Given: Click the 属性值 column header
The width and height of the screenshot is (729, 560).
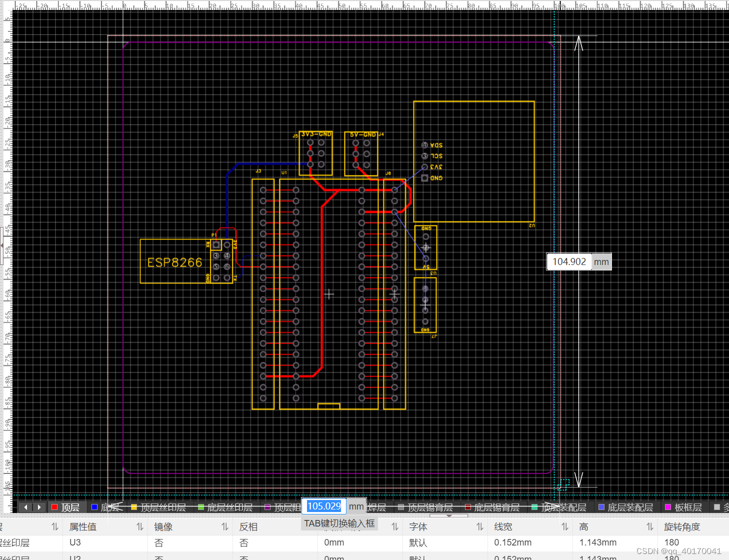Looking at the screenshot, I should point(83,527).
